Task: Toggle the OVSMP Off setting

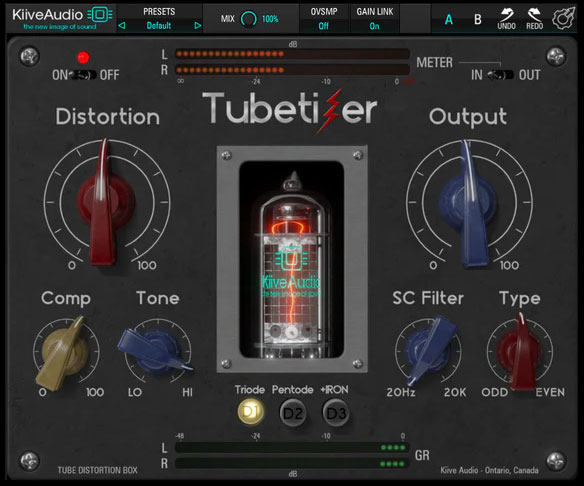Action: (324, 26)
